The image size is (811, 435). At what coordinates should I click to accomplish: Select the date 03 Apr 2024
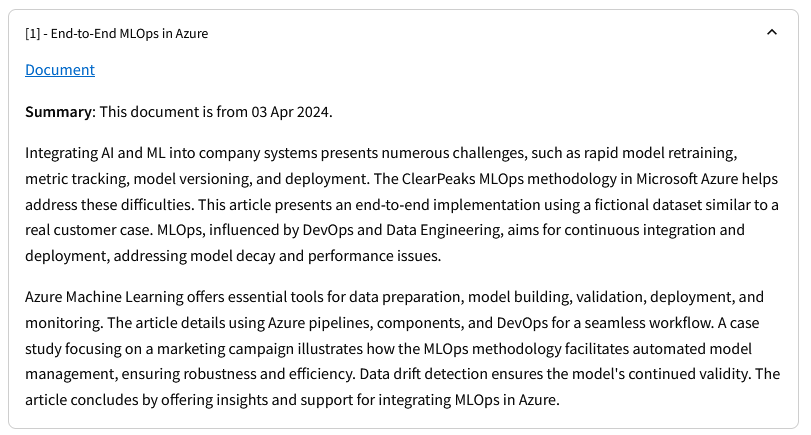click(x=290, y=112)
